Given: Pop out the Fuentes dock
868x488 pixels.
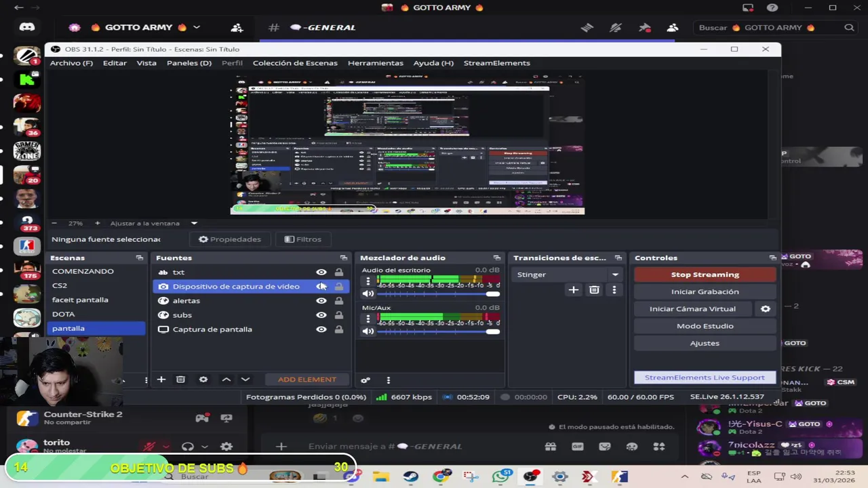Looking at the screenshot, I should [343, 258].
